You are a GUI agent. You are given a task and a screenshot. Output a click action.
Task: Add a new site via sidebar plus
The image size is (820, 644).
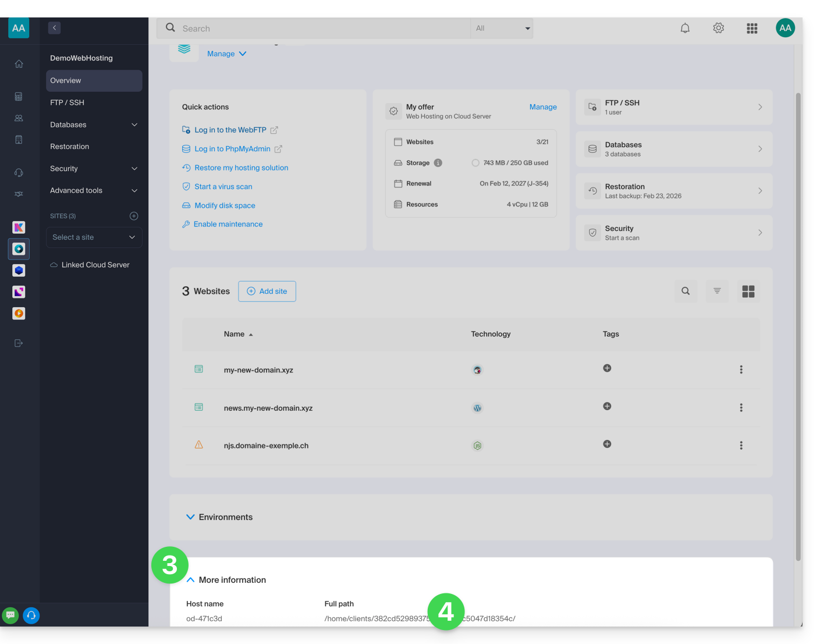coord(134,216)
